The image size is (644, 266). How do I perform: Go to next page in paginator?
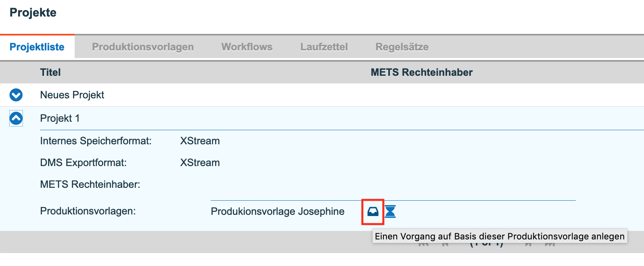(x=529, y=244)
